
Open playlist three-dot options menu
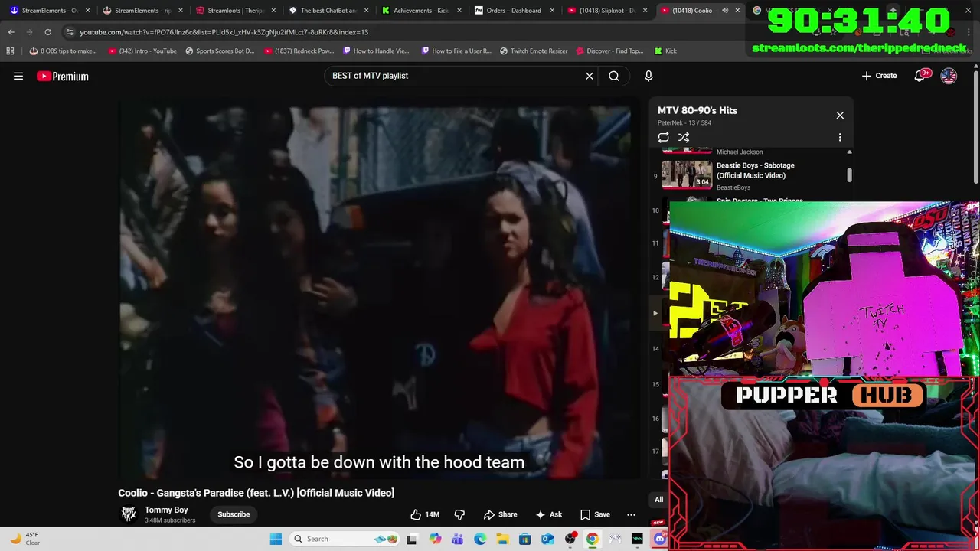(840, 138)
